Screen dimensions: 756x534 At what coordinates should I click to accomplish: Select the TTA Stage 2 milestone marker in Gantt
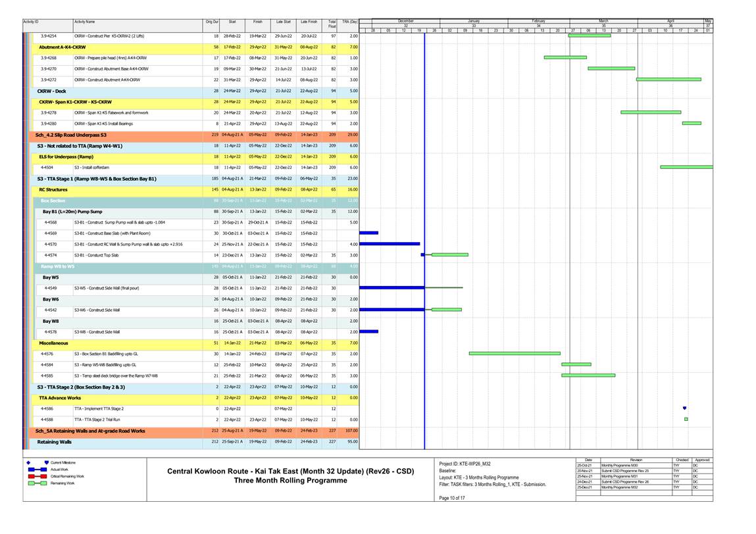685,408
